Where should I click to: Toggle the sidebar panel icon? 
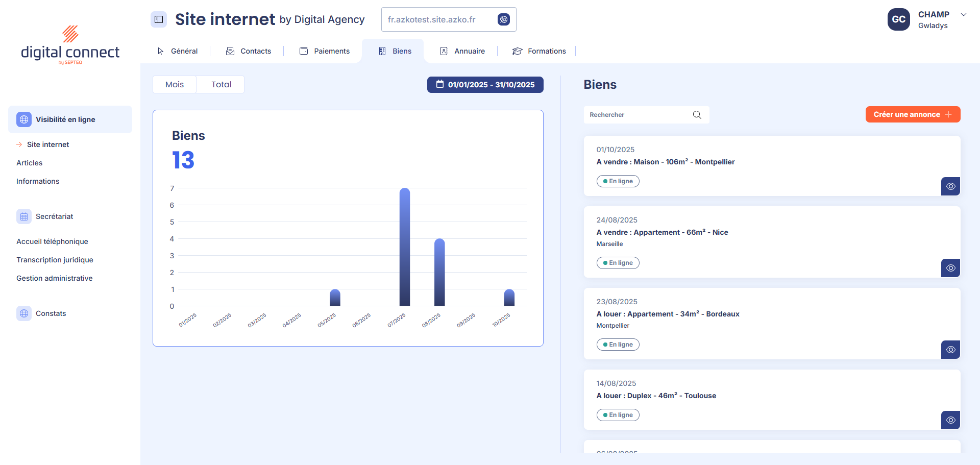pos(159,19)
